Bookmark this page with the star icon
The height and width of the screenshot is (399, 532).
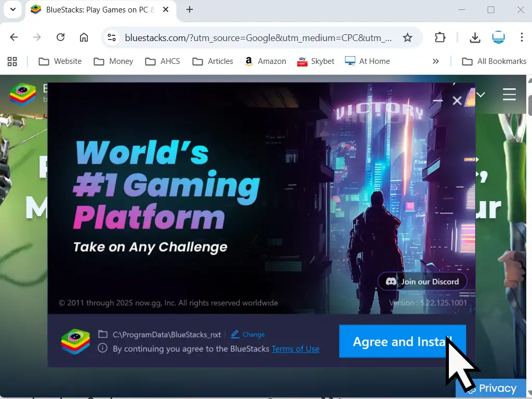408,37
